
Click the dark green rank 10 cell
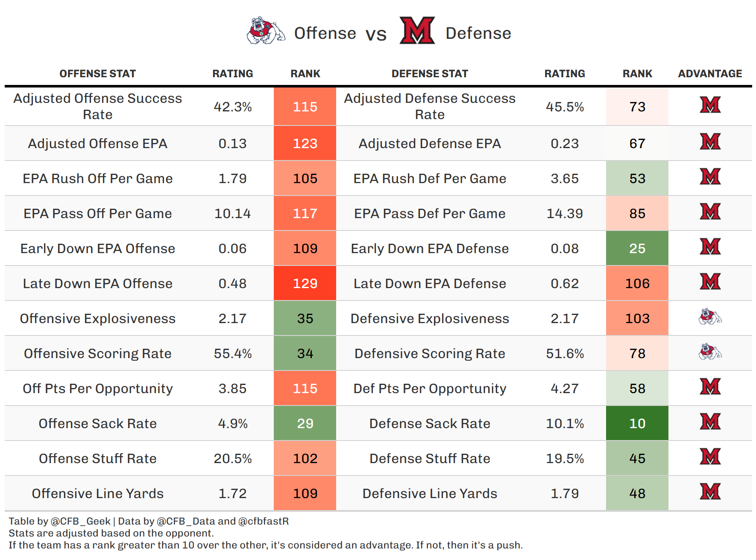pos(637,423)
